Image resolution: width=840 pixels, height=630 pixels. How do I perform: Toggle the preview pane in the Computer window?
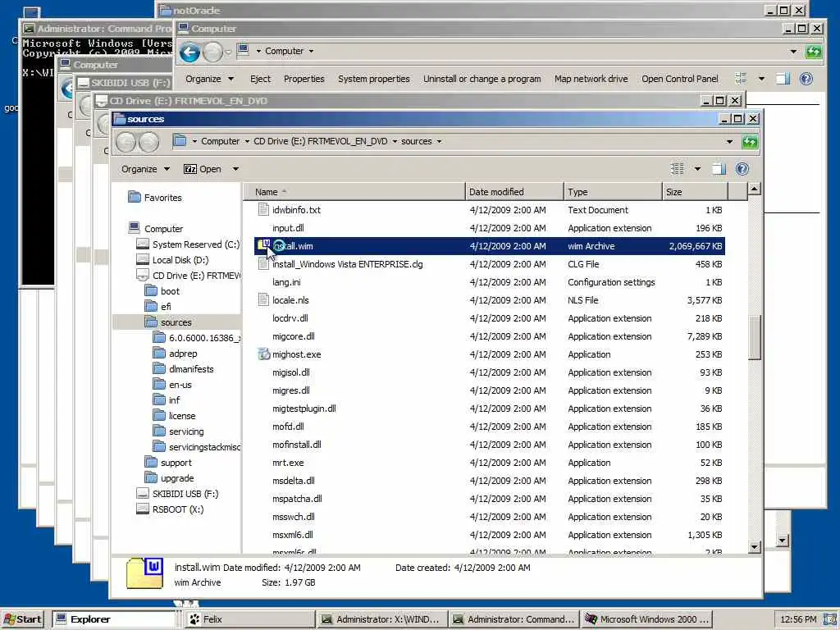(x=783, y=79)
